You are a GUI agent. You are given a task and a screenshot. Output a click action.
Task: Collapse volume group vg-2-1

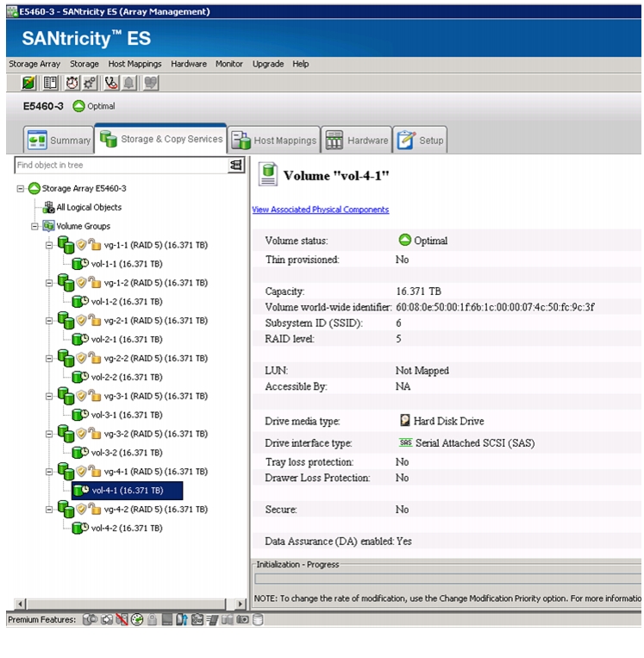pyautogui.click(x=49, y=321)
